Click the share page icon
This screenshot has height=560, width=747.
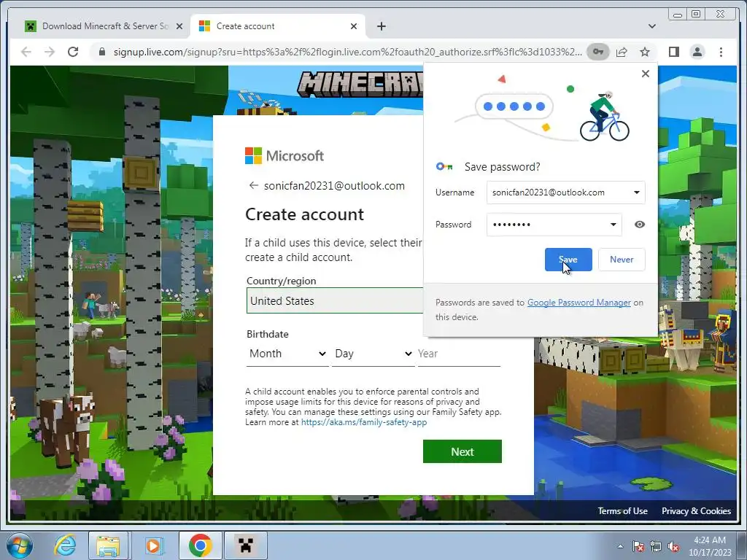[622, 52]
